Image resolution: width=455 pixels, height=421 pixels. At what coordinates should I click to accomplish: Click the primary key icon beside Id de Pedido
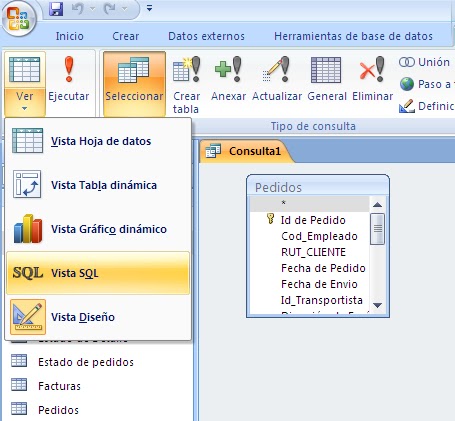270,219
